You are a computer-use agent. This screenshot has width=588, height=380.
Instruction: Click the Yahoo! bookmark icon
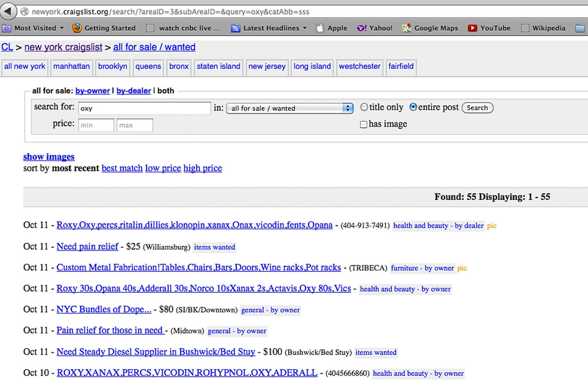tap(361, 28)
